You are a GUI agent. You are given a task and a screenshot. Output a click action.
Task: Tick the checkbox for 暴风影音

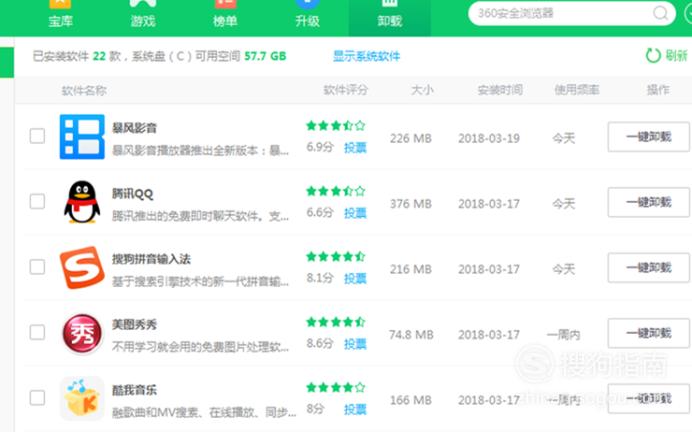pyautogui.click(x=37, y=136)
